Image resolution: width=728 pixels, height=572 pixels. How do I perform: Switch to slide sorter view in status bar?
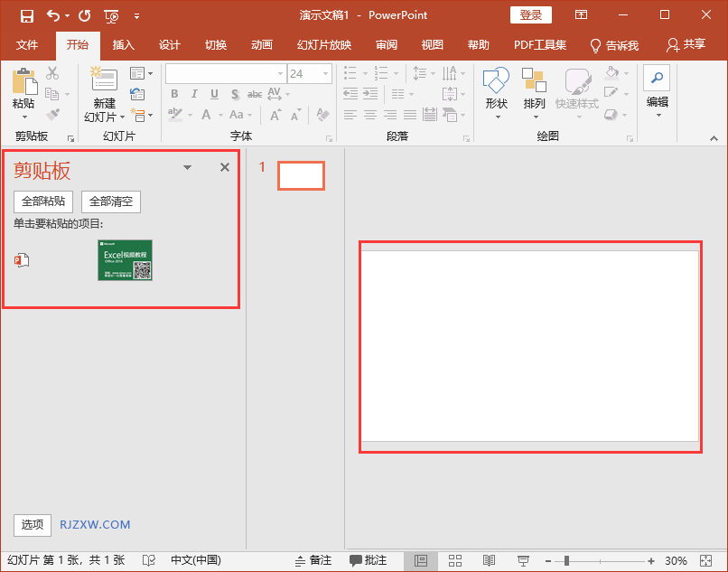coord(455,561)
